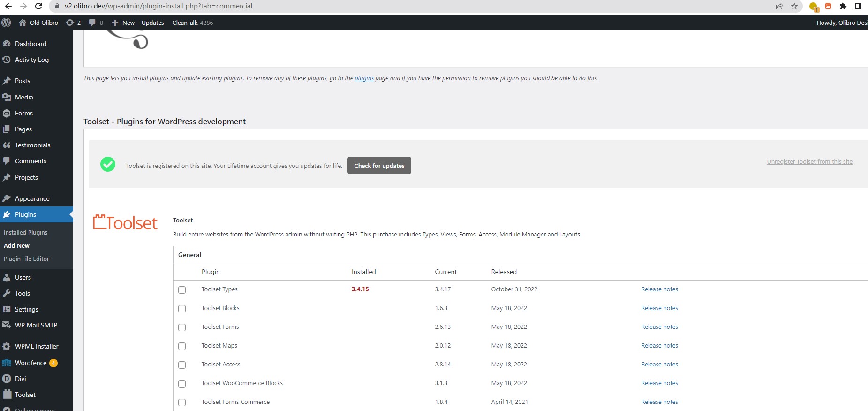Open CleanTalk in the admin bar
This screenshot has width=868, height=411.
tap(193, 23)
